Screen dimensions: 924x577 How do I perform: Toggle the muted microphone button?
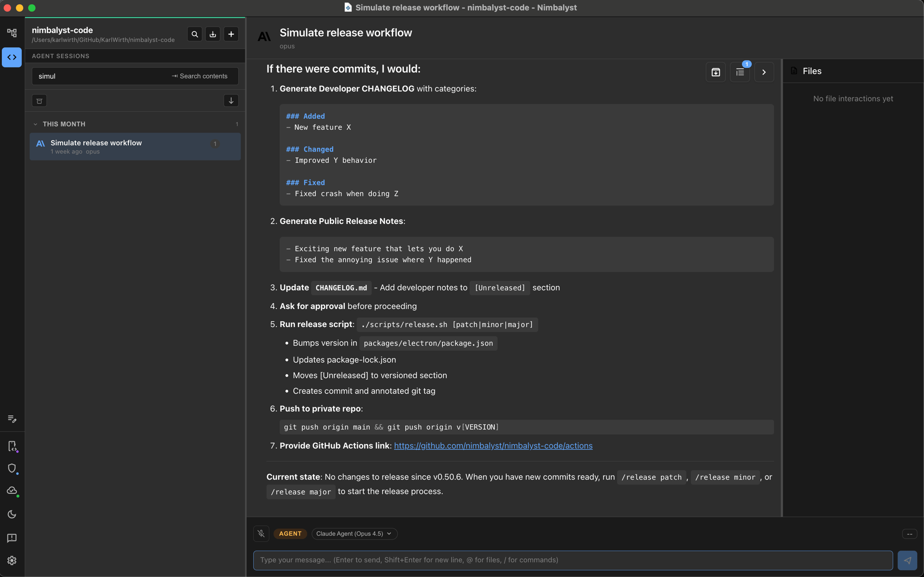click(x=261, y=534)
